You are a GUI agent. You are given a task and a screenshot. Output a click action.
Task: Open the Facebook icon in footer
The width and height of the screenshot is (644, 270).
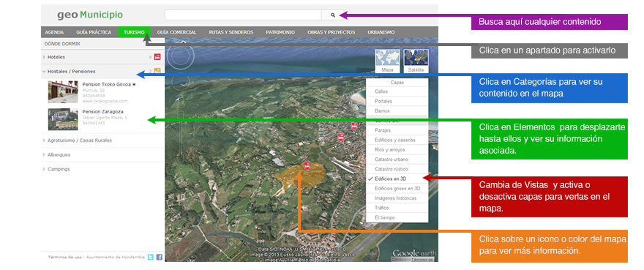point(159,258)
